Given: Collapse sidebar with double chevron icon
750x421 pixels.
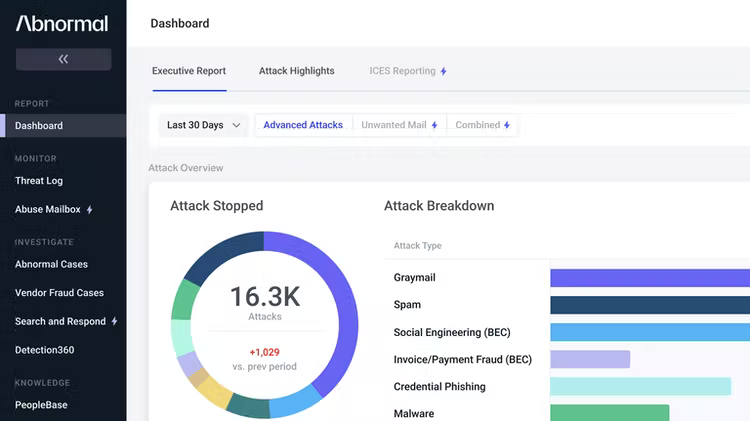Looking at the screenshot, I should tap(63, 59).
